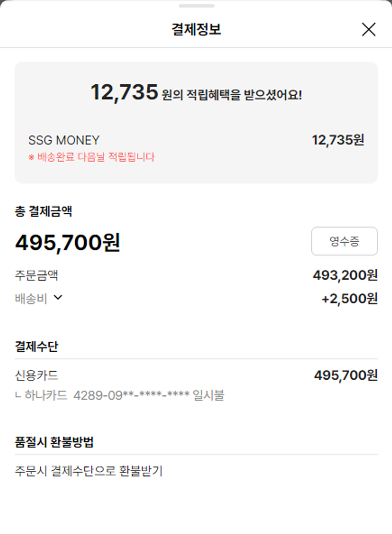
Task: Click the 493,200원 order amount value
Action: 345,275
